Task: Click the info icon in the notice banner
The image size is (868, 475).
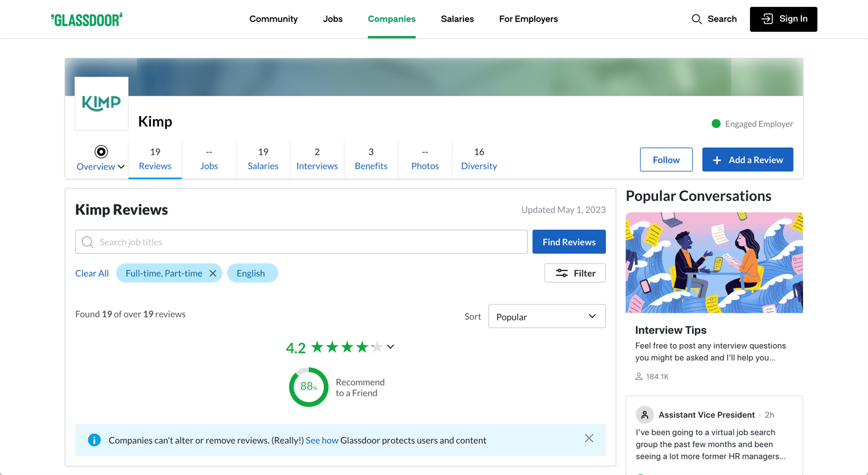Action: coord(94,440)
